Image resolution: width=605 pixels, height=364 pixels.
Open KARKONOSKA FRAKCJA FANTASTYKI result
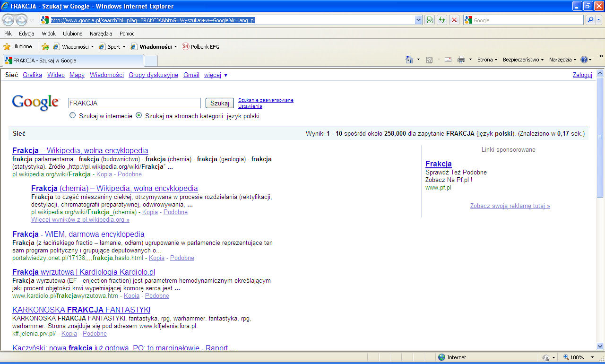[81, 310]
